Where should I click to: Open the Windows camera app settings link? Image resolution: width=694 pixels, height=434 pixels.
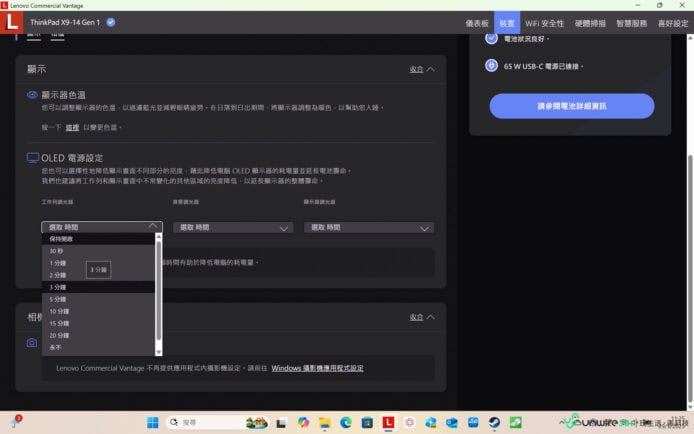pos(317,368)
